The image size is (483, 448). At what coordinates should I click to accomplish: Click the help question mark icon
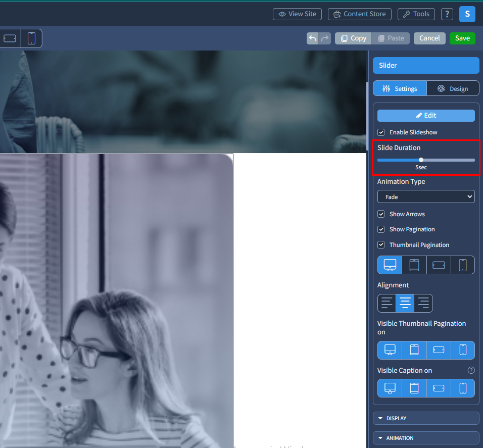click(x=447, y=14)
